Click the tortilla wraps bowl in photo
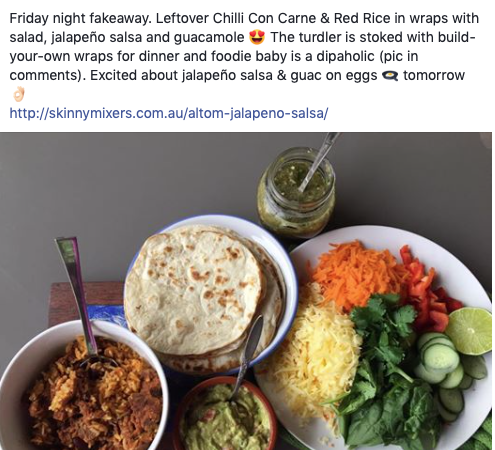The height and width of the screenshot is (450, 495). point(209,294)
